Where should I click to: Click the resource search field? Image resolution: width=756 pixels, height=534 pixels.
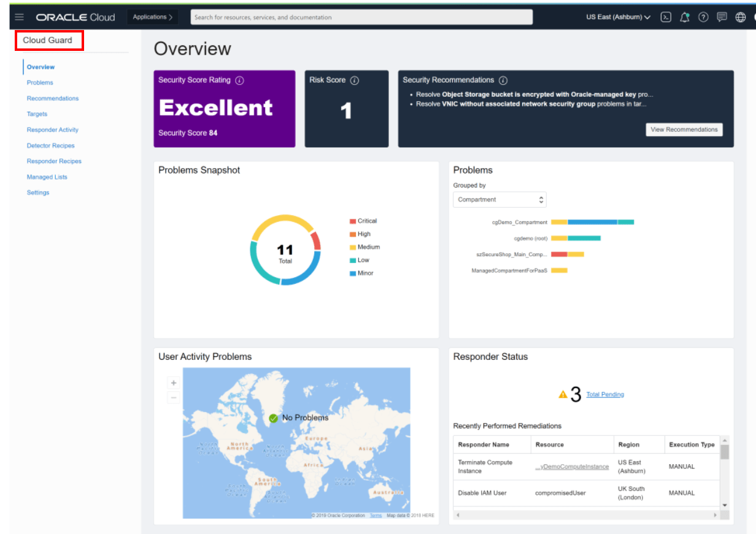click(361, 17)
